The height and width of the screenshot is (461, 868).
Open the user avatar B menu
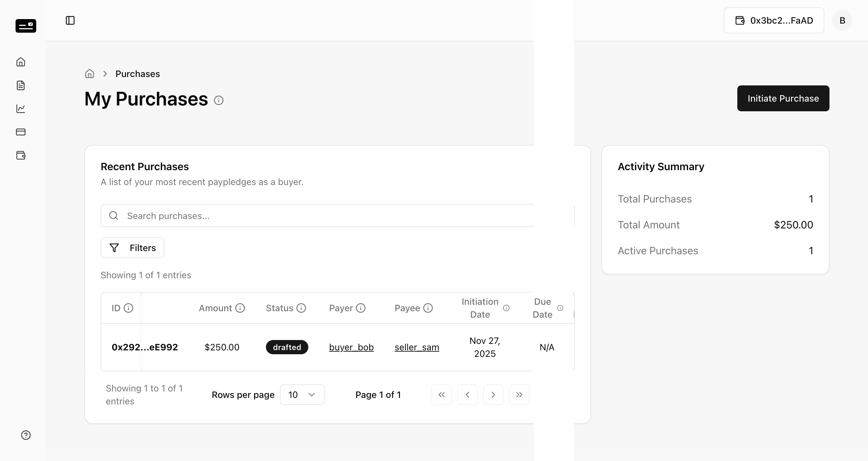pos(842,21)
